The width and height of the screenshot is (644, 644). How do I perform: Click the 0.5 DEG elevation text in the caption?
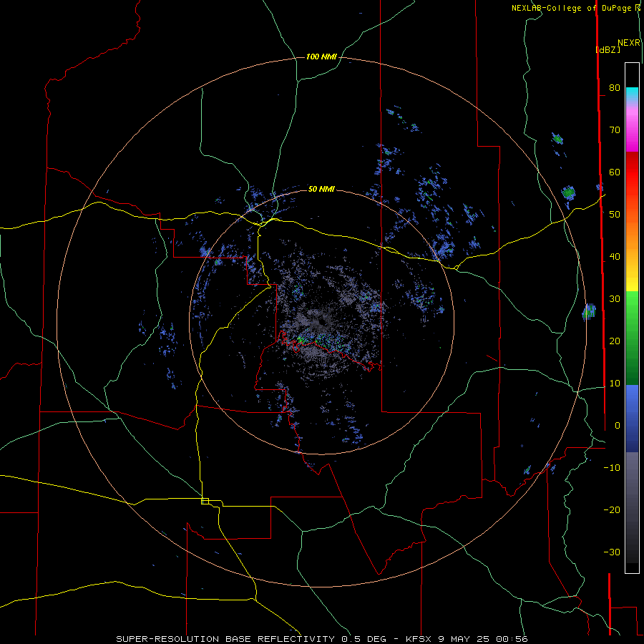364,639
